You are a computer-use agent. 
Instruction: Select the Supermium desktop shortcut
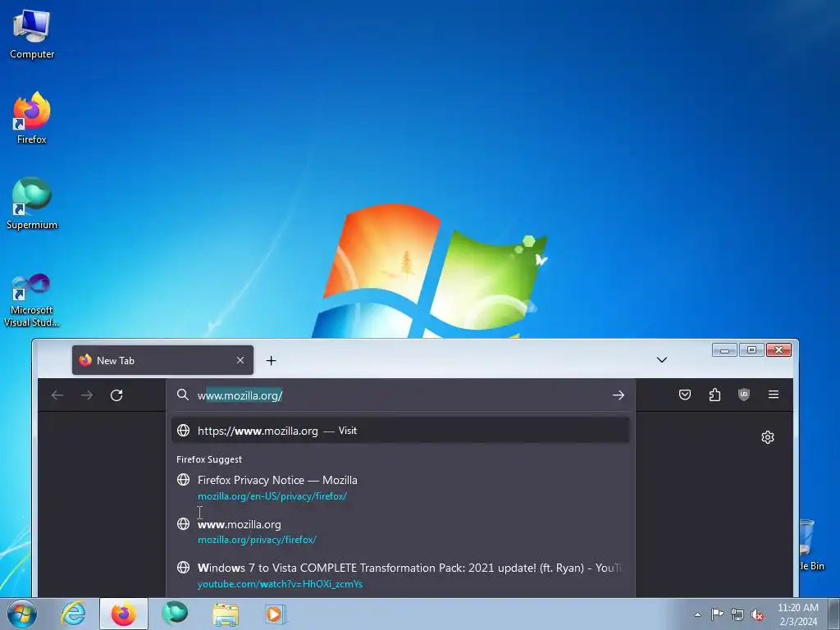click(32, 203)
